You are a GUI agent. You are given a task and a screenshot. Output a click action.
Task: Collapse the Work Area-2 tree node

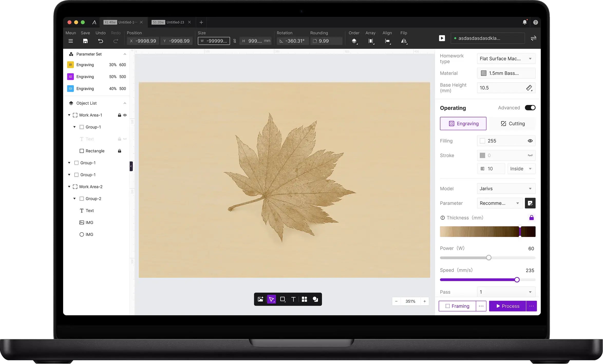(x=69, y=187)
